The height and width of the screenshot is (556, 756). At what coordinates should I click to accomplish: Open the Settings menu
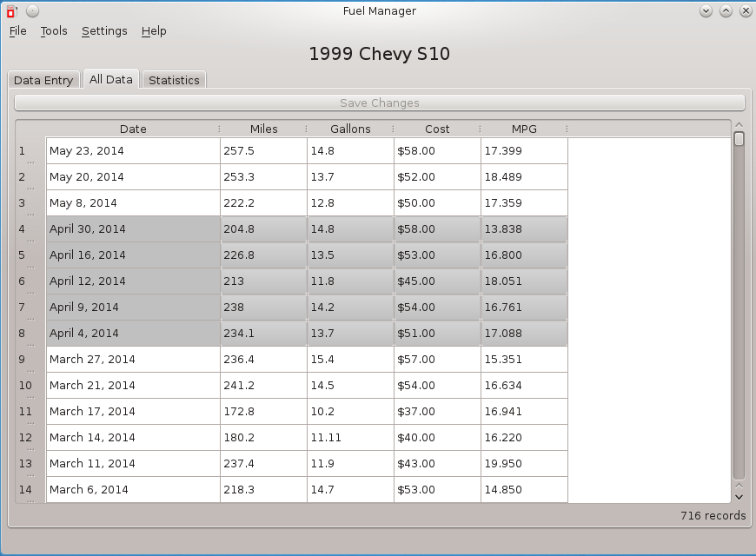[104, 31]
